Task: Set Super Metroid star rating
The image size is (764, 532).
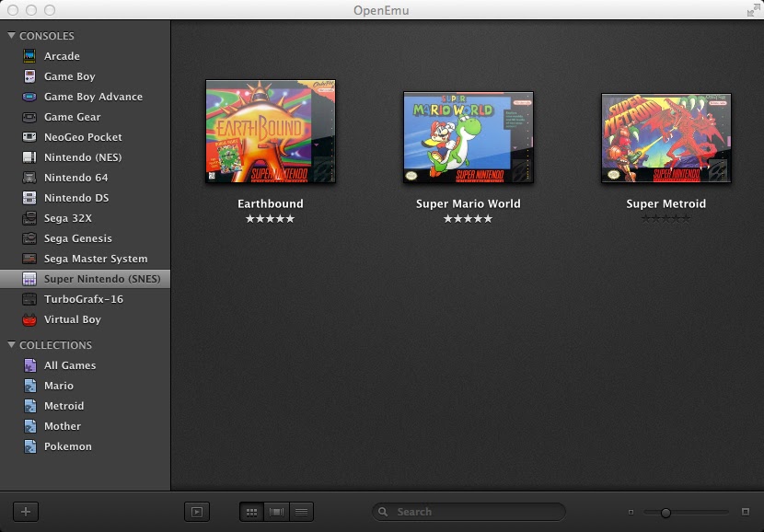Action: coord(666,219)
